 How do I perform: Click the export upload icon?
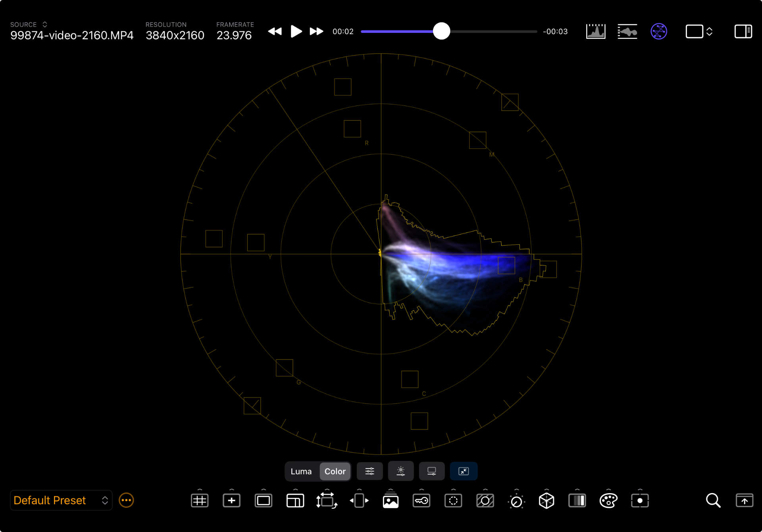744,501
